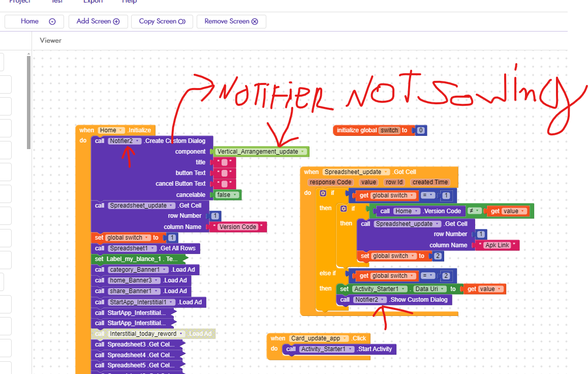
Task: Open the Project menu
Action: (x=20, y=2)
